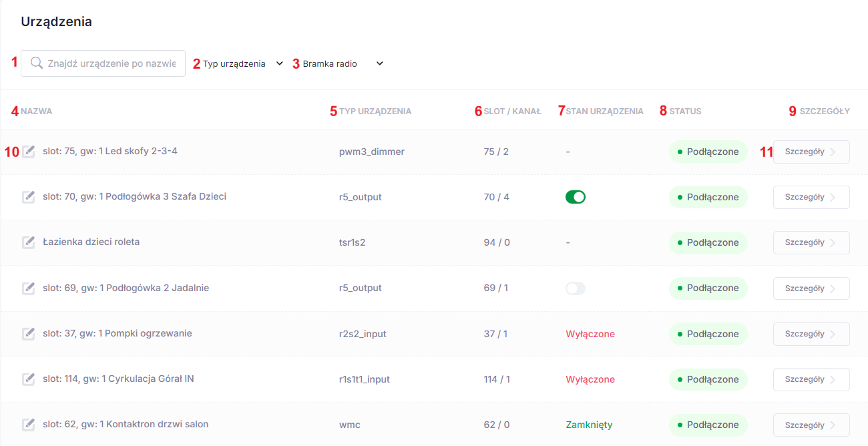
Task: Click edit icon for Podłogówka 2 Jadalnie
Action: [x=28, y=288]
